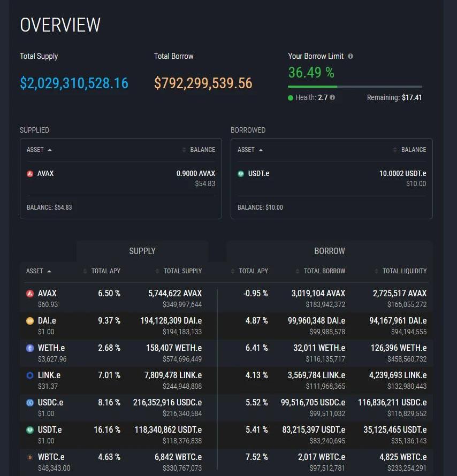Viewport: 457px width, 476px height.
Task: Click the WETH.e token icon
Action: pyautogui.click(x=30, y=348)
